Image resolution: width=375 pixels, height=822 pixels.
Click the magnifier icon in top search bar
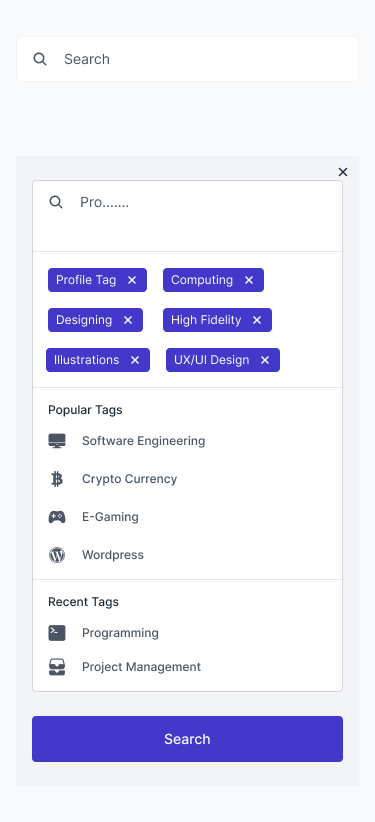[40, 59]
